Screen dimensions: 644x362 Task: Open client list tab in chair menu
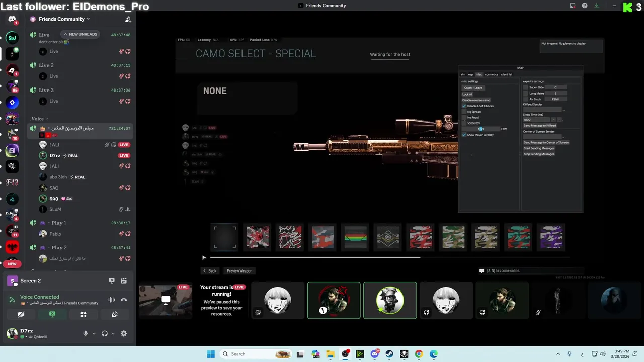506,74
